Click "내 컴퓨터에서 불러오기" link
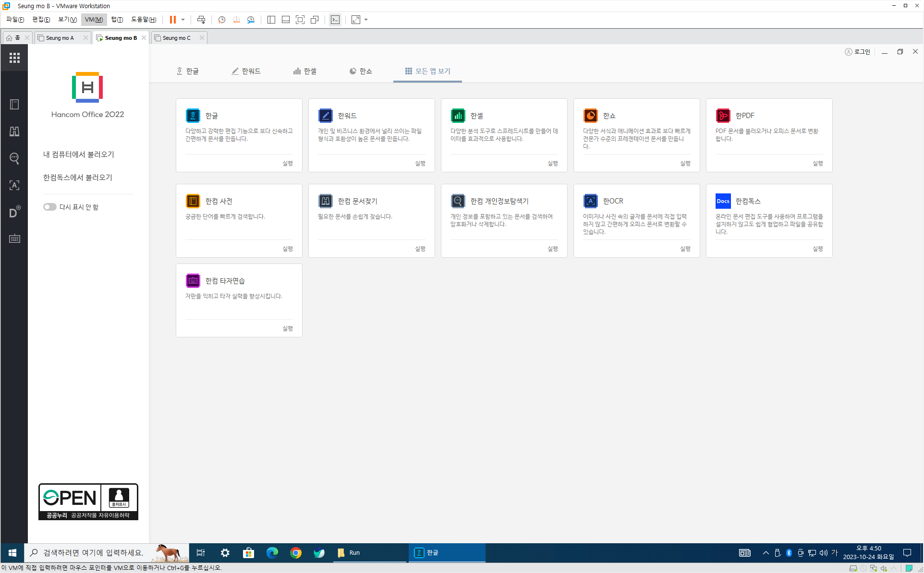 pyautogui.click(x=79, y=155)
